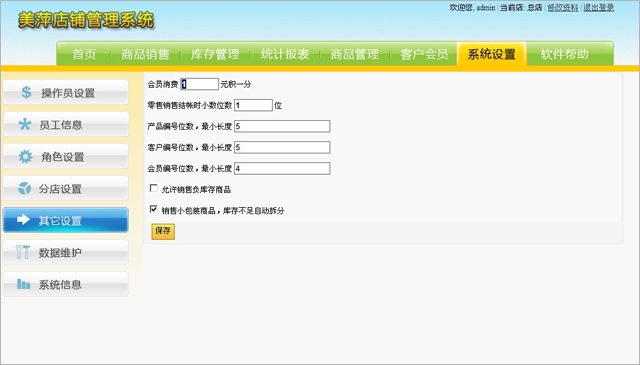Select the 系统设置 tab
This screenshot has width=640, height=365.
tap(491, 54)
